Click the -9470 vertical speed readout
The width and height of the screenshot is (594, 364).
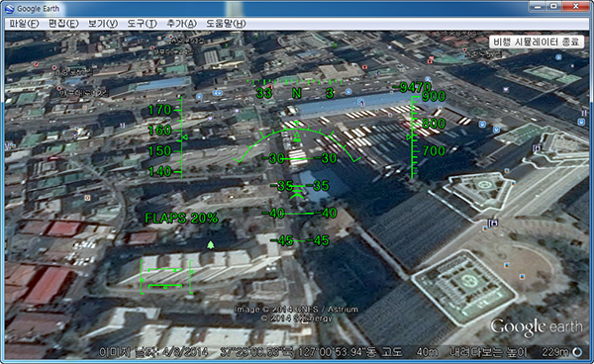(412, 88)
